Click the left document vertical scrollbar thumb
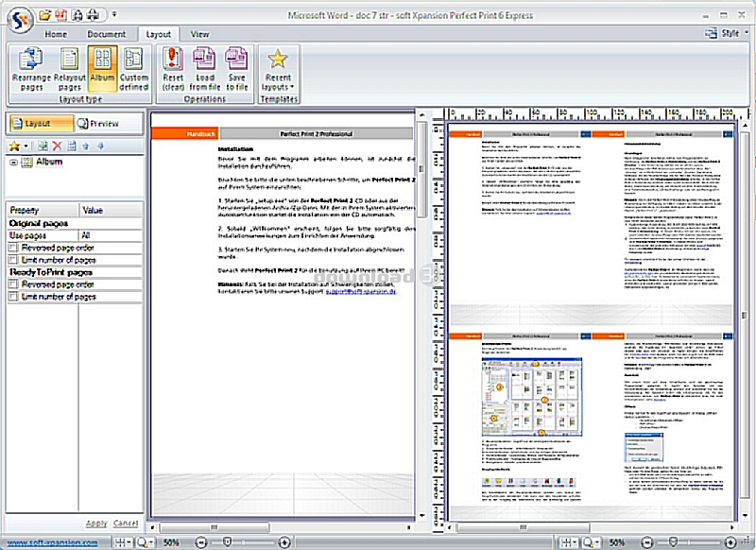756x550 pixels. (421, 169)
